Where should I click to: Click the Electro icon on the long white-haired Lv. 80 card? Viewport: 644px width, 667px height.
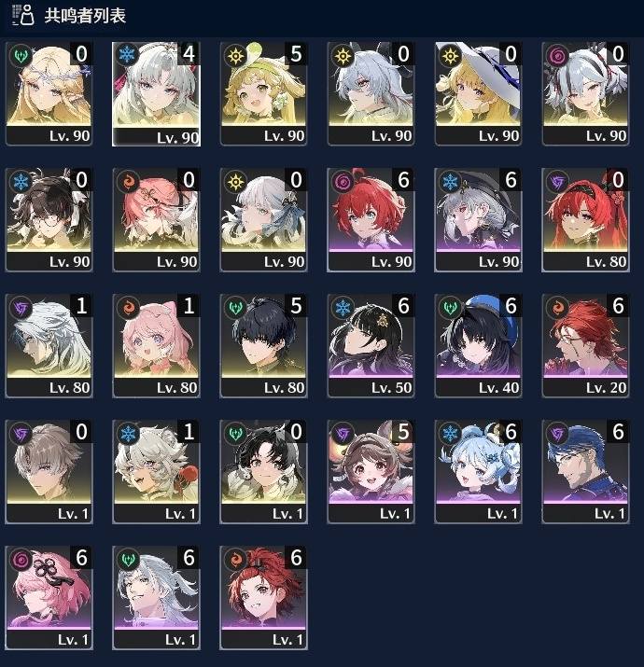21,307
